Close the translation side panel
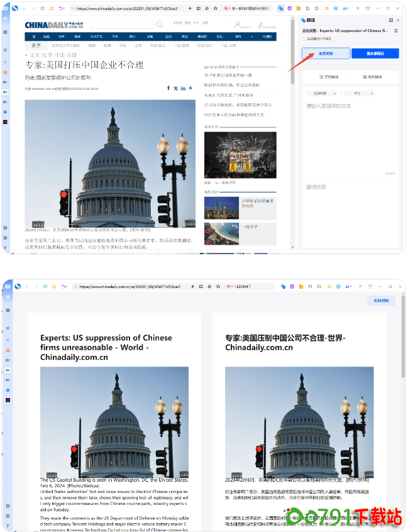The image size is (408, 532). tap(397, 21)
